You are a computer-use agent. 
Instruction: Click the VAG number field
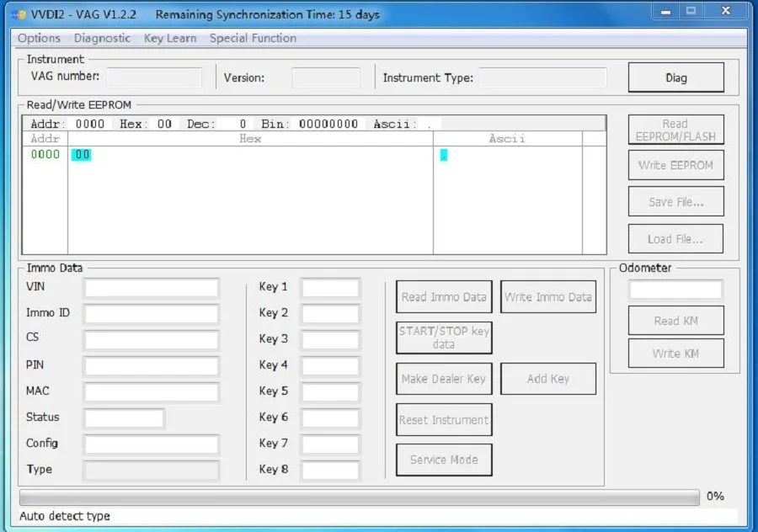pos(154,77)
